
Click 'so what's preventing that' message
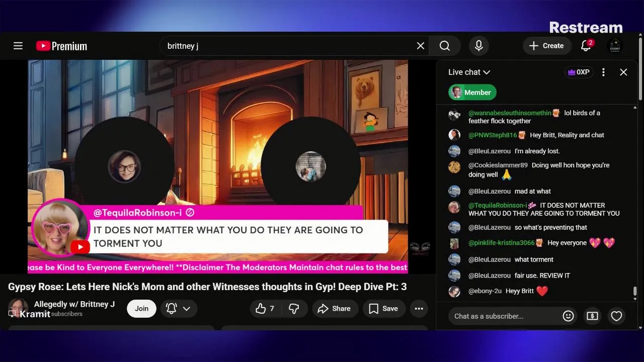[x=551, y=228]
